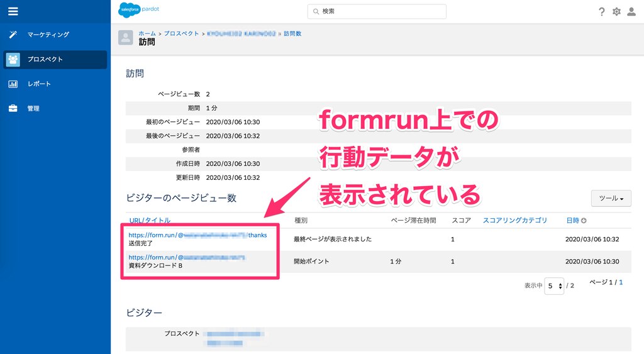Image resolution: width=644 pixels, height=354 pixels.
Task: Click the 送信完了 title text
Action: point(140,243)
